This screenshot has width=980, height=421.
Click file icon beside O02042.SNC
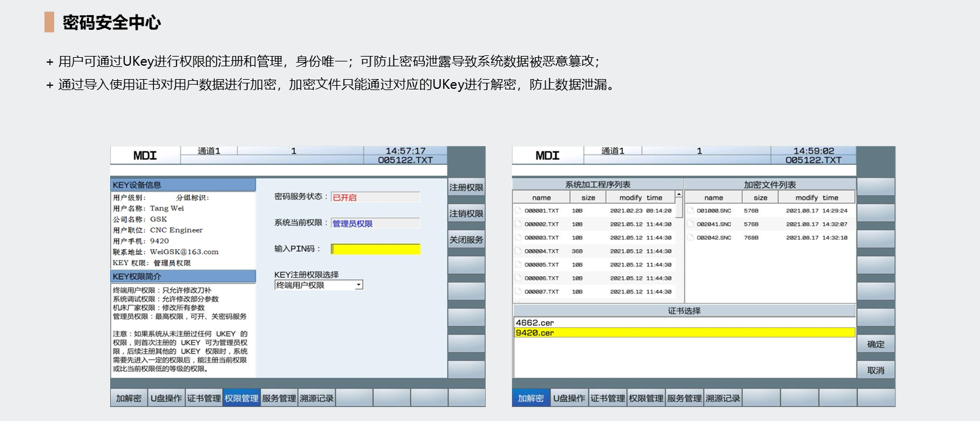[691, 237]
